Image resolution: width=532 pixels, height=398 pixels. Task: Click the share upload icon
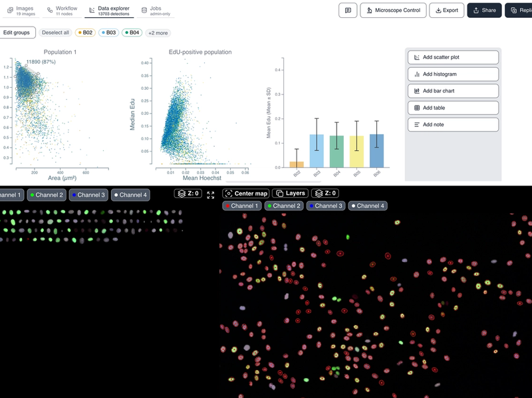pyautogui.click(x=476, y=11)
